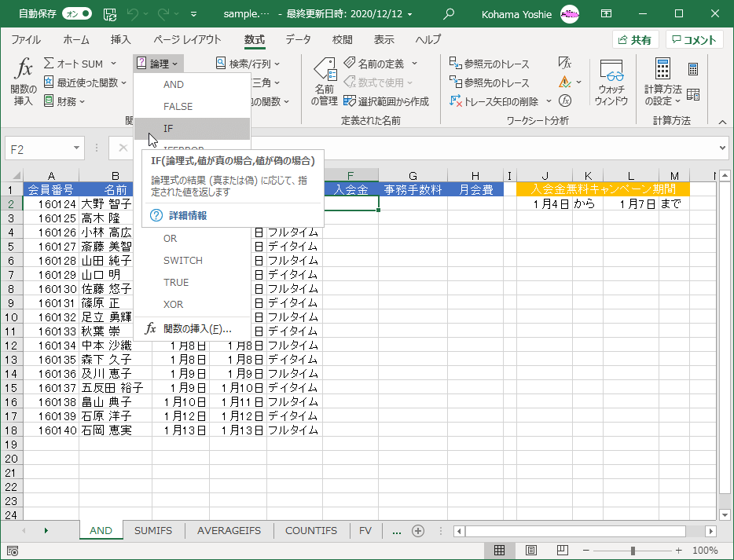
Task: Click Create from Selection (選択範囲から作成)
Action: click(386, 101)
